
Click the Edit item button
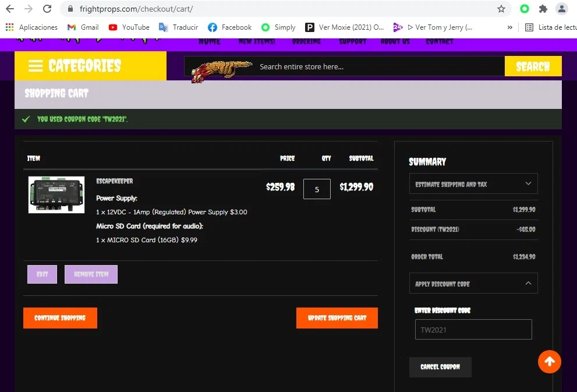(42, 274)
